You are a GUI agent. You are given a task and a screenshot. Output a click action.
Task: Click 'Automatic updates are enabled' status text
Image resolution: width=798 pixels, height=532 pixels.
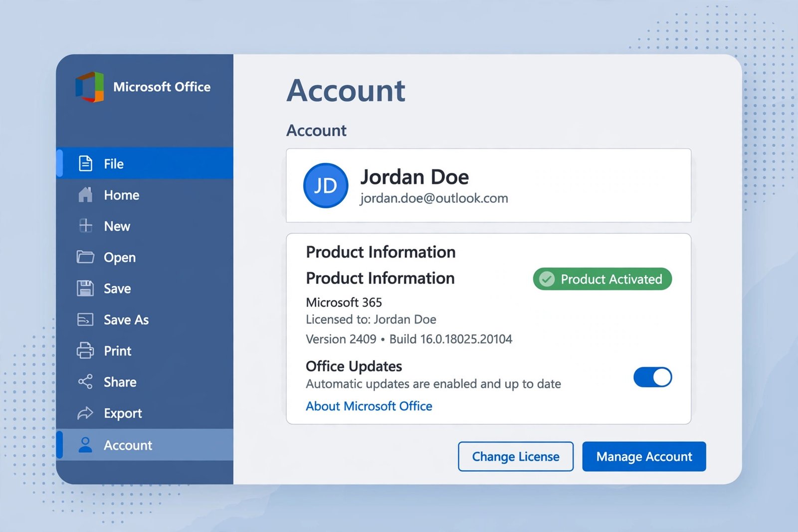[433, 384]
